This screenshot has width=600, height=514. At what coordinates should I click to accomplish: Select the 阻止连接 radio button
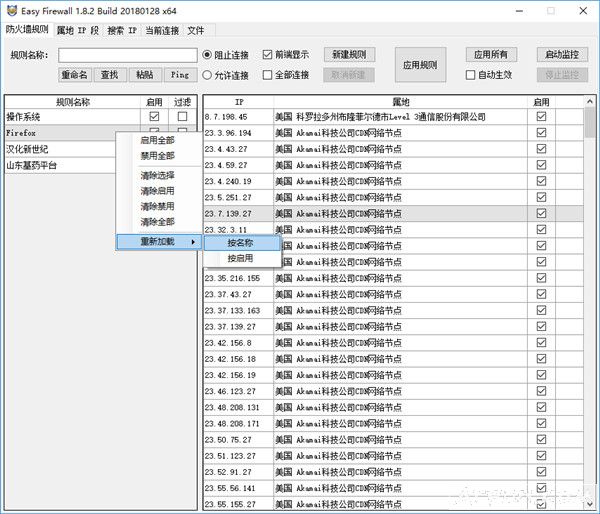pyautogui.click(x=207, y=54)
